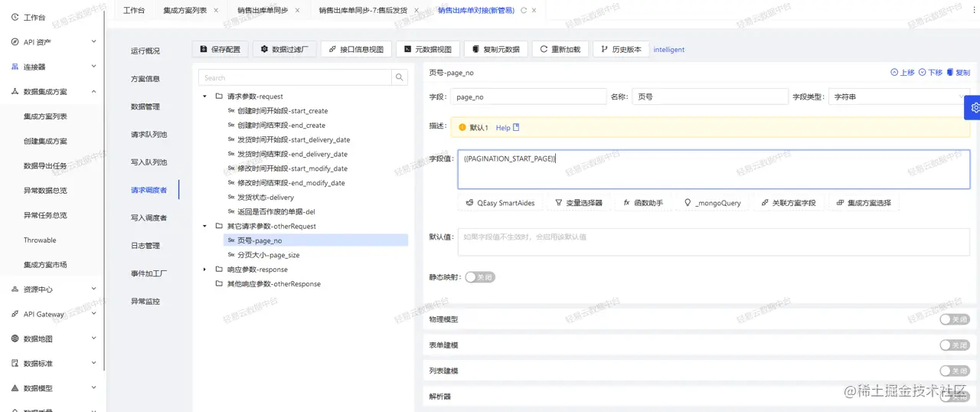Click the Help document icon in the description bar
Screen dimensions: 980x412
(x=516, y=127)
